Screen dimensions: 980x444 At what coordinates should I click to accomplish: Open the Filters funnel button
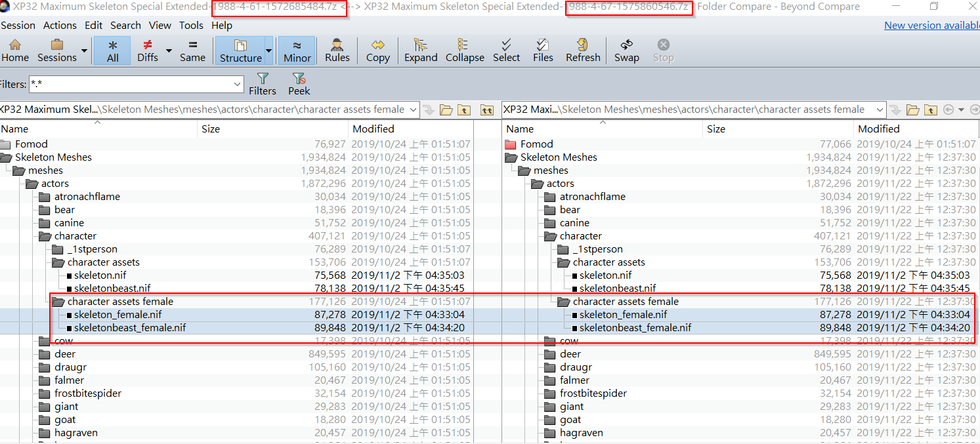(x=263, y=84)
